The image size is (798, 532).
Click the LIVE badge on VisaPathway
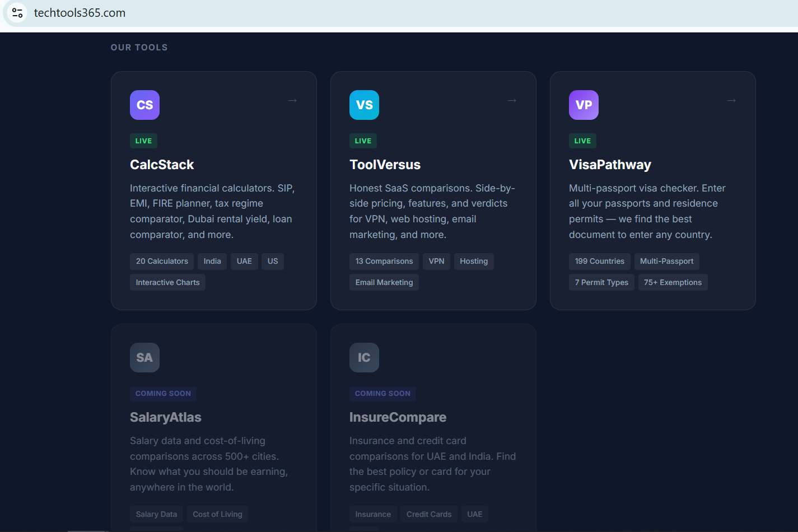(582, 141)
